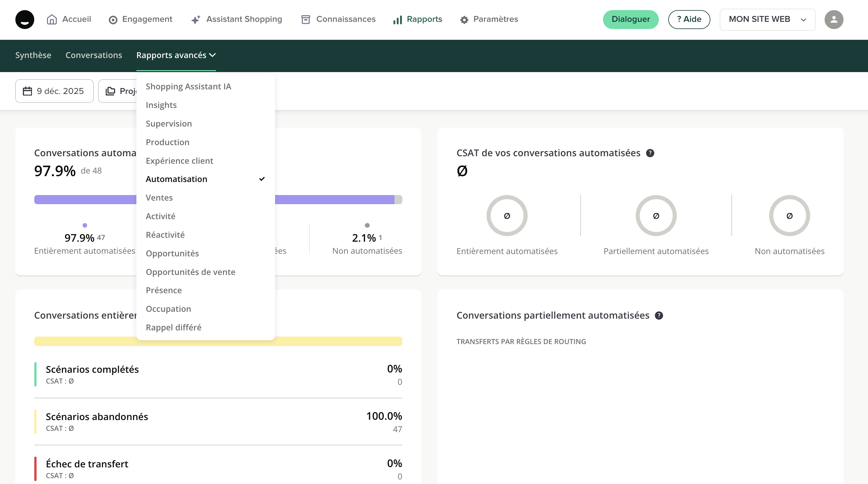Screen dimensions: 868x484
Task: Open Paramètres via the gear icon
Action: click(464, 20)
